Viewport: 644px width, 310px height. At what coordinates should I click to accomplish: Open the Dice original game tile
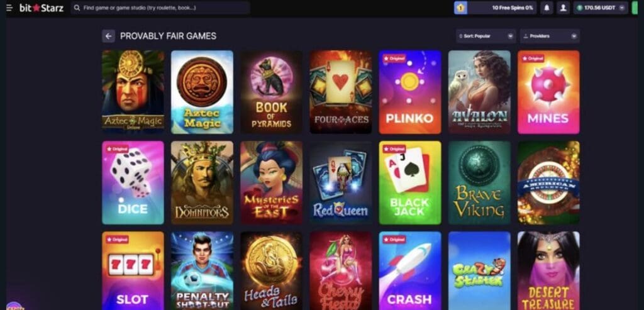[133, 183]
